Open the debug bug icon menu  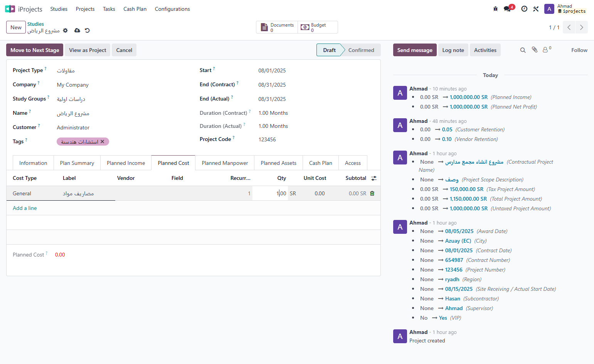(495, 9)
